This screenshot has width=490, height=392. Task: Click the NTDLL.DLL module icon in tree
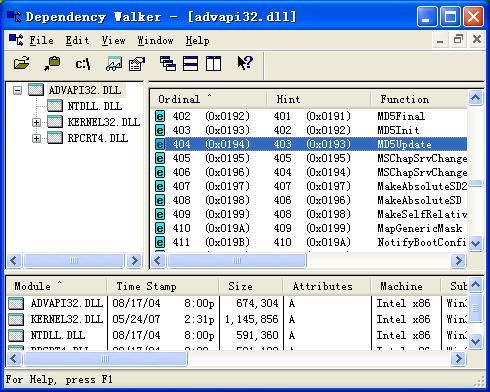point(55,106)
